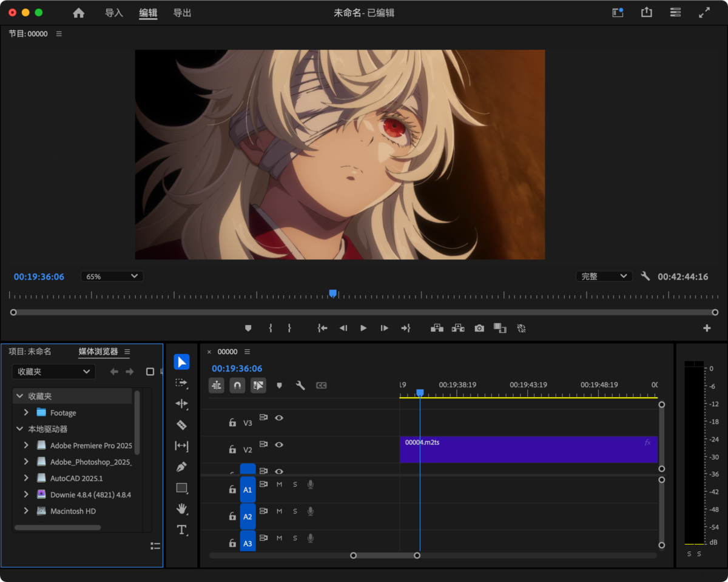Screen dimensions: 728x582
Task: Step back one frame
Action: pos(343,328)
